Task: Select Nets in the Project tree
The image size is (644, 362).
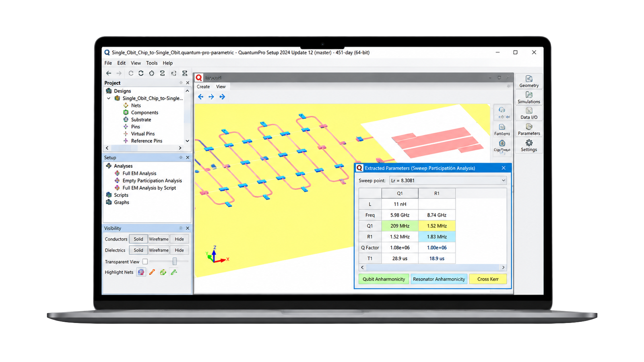Action: 136,105
